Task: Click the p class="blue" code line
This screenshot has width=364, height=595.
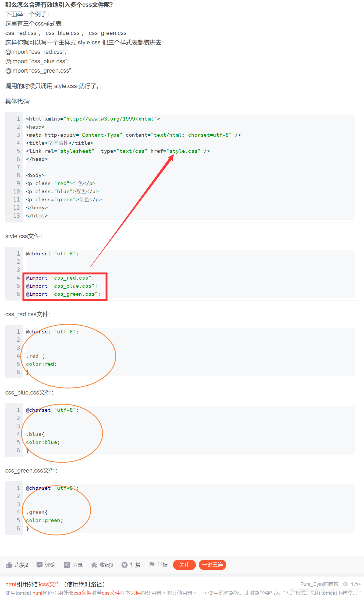Action: tap(62, 192)
